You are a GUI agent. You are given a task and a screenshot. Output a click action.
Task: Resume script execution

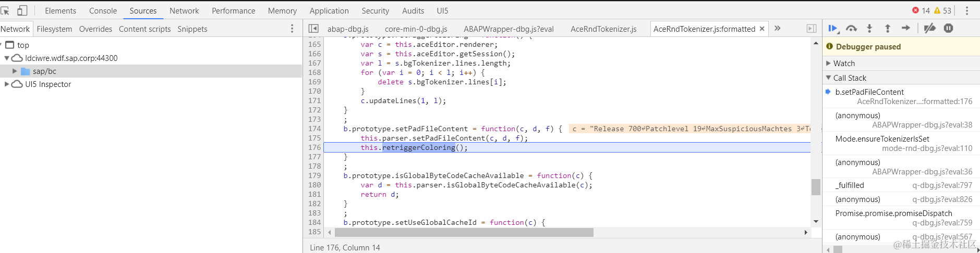[833, 28]
